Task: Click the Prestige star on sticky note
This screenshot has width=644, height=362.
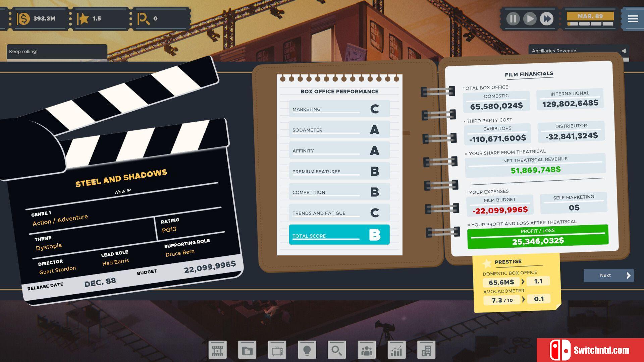Action: click(x=487, y=263)
